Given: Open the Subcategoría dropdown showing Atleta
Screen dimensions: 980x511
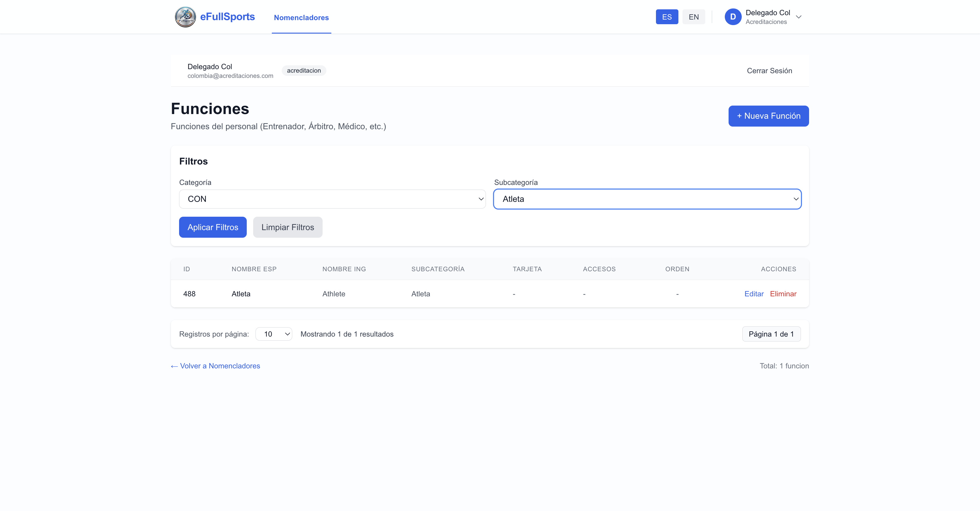Looking at the screenshot, I should pyautogui.click(x=647, y=199).
